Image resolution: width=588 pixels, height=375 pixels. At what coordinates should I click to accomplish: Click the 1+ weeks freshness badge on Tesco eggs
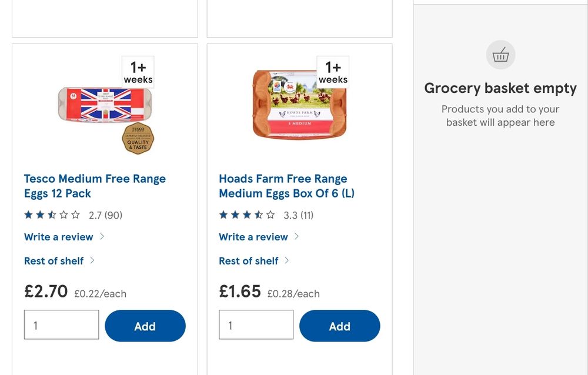coord(138,72)
